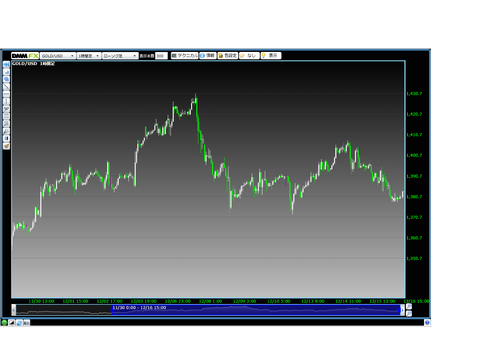Screen dimensions: 480x360
Task: Click the overlapping blue squares tool icon
Action: click(x=6, y=79)
